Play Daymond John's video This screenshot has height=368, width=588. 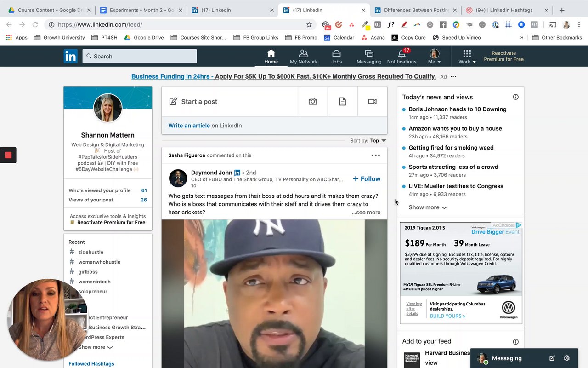click(274, 293)
